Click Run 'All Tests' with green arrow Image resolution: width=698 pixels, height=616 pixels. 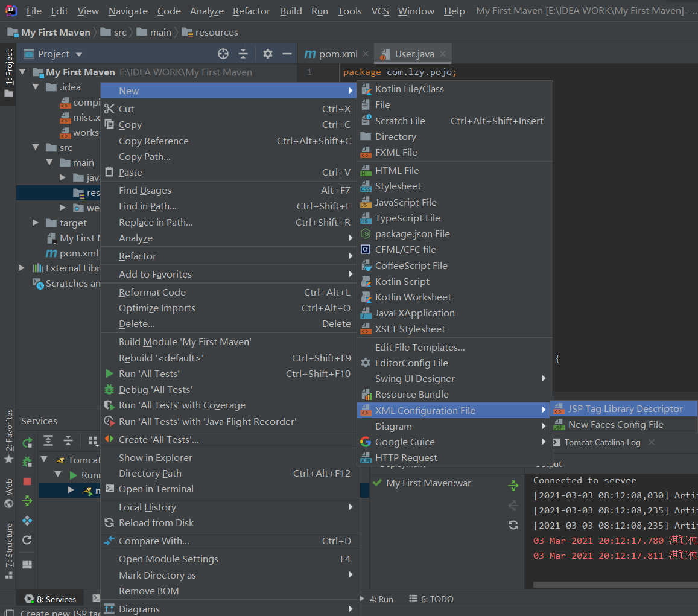click(230, 374)
